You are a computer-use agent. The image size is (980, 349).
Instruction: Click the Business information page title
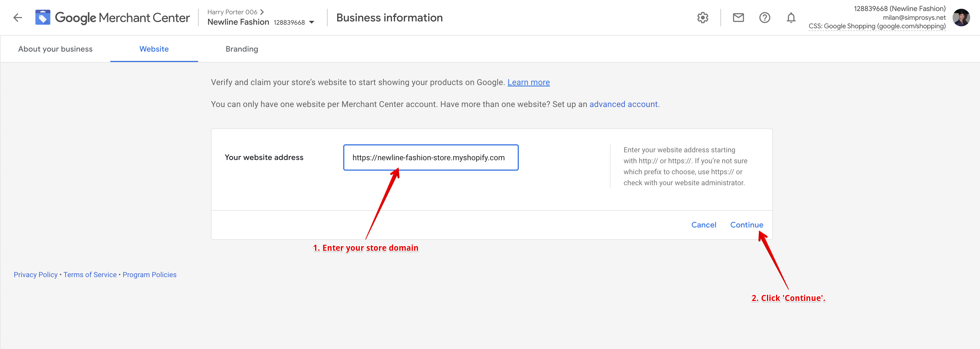(389, 18)
